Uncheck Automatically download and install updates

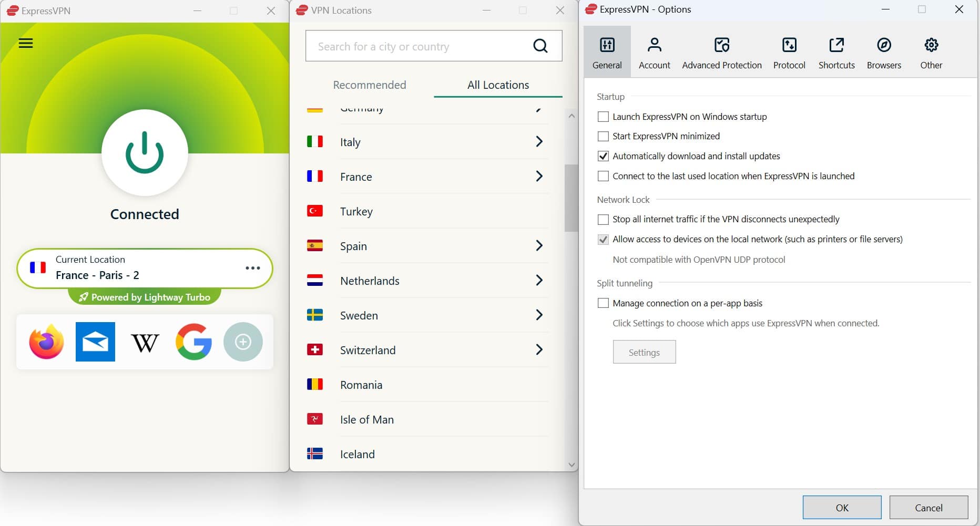pyautogui.click(x=604, y=156)
